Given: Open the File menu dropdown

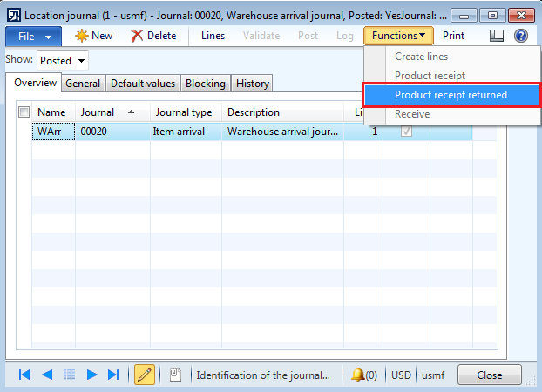Looking at the screenshot, I should coord(33,37).
